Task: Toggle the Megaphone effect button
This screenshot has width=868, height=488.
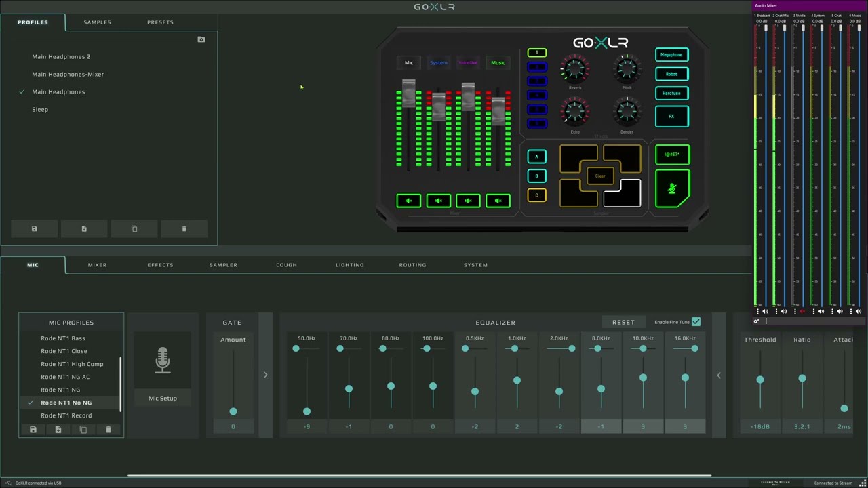Action: (x=672, y=55)
